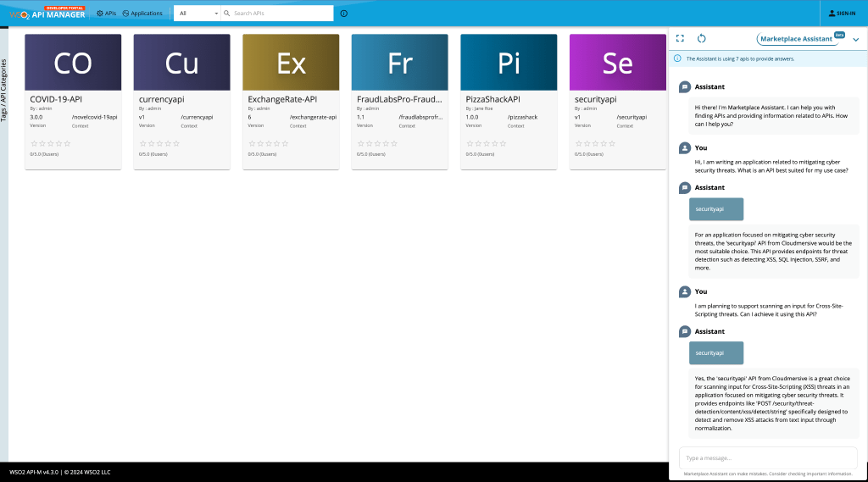Give ExchangeRate-API a one-star rating
The width and height of the screenshot is (868, 482).
pos(252,144)
